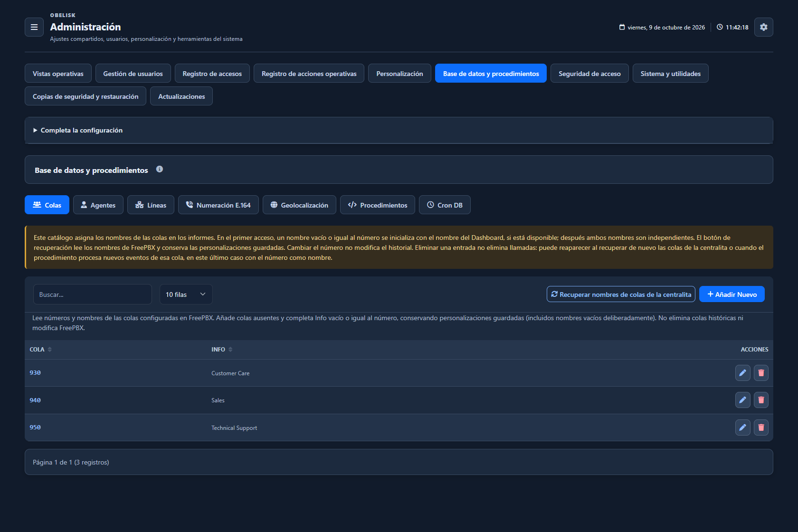Open Seguridad de acceso tab
Viewport: 798px width, 532px height.
(589, 74)
